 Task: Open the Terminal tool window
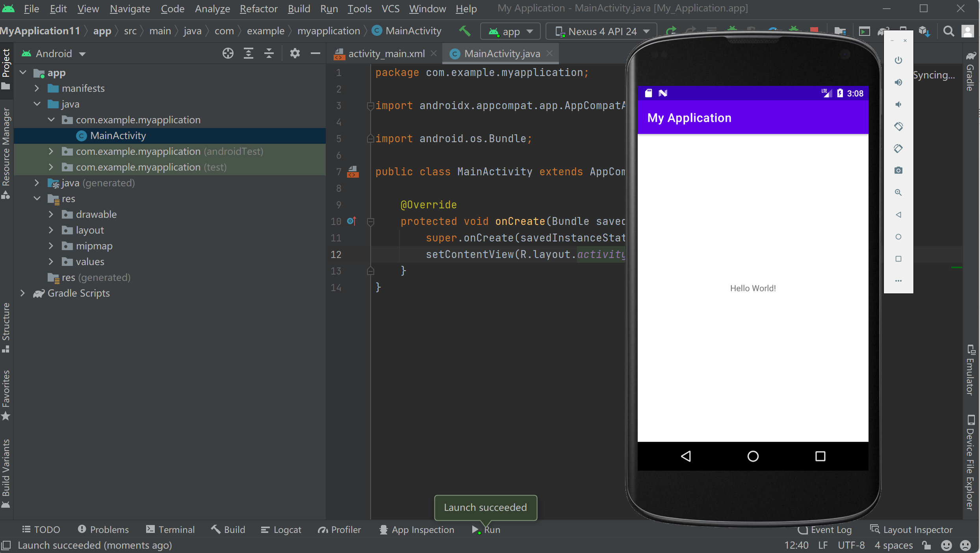coord(170,529)
